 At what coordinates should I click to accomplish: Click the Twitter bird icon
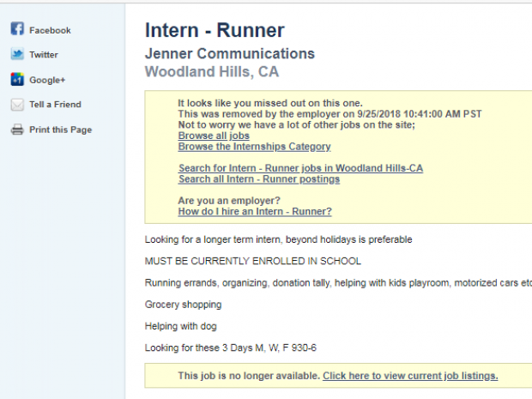[17, 54]
